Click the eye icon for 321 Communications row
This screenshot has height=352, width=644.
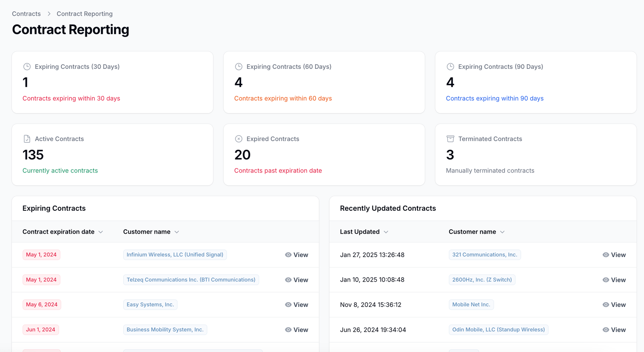[606, 255]
